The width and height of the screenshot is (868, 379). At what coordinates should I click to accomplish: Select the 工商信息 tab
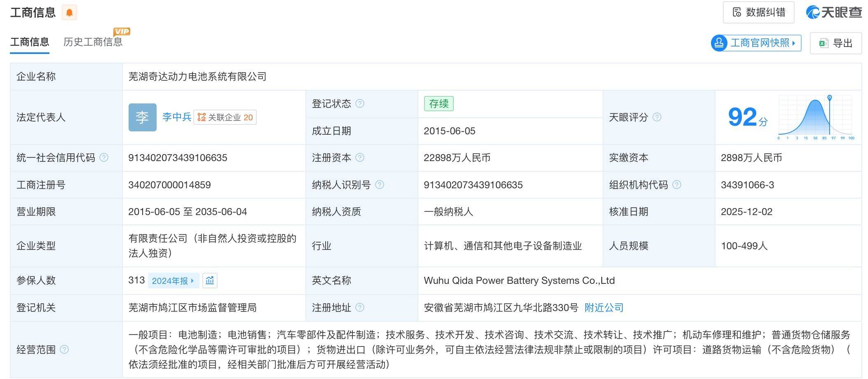pyautogui.click(x=30, y=42)
